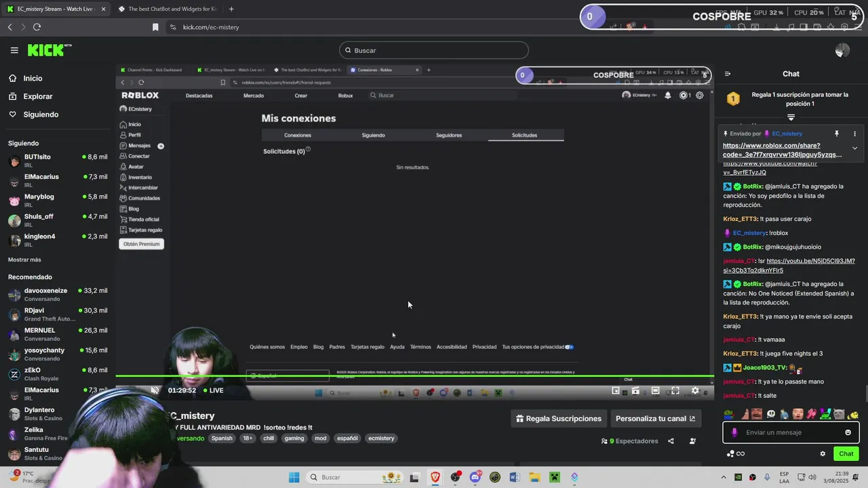Reload the page
868x488 pixels.
tap(37, 27)
